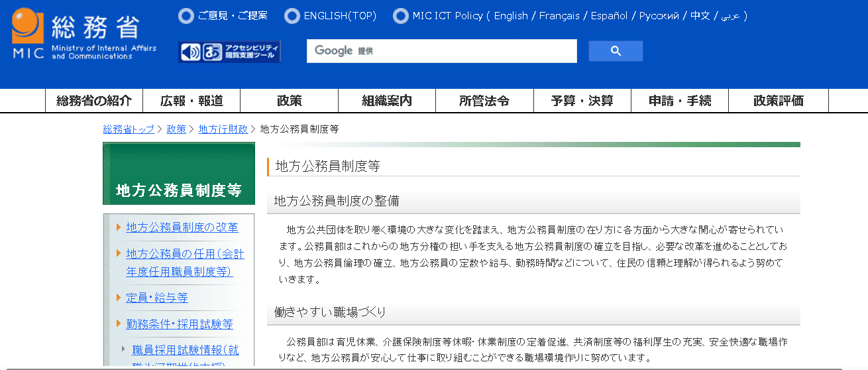Open 政策 navigation menu

(x=289, y=101)
